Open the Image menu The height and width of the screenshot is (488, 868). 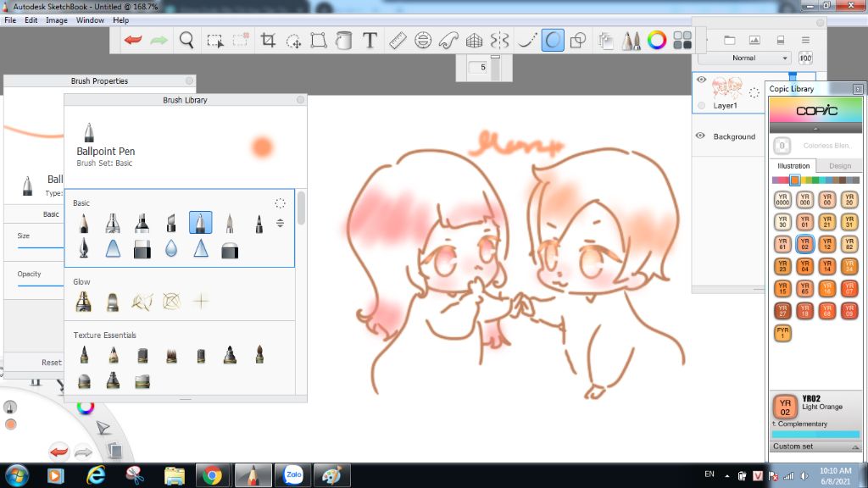pyautogui.click(x=57, y=20)
